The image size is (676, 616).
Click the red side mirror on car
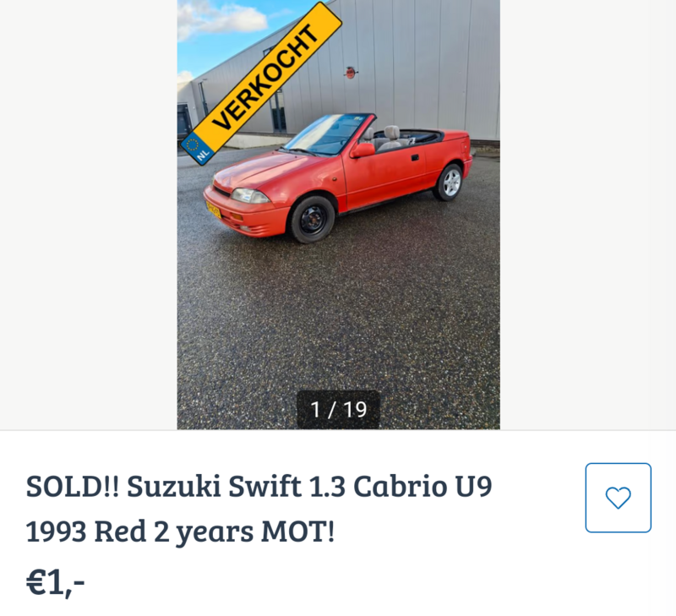coord(363,150)
